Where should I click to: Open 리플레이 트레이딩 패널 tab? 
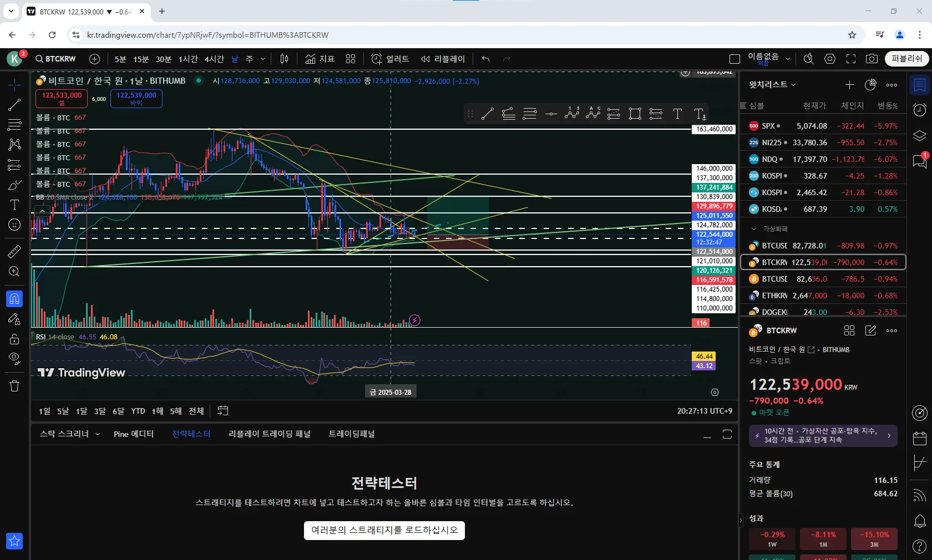point(270,434)
